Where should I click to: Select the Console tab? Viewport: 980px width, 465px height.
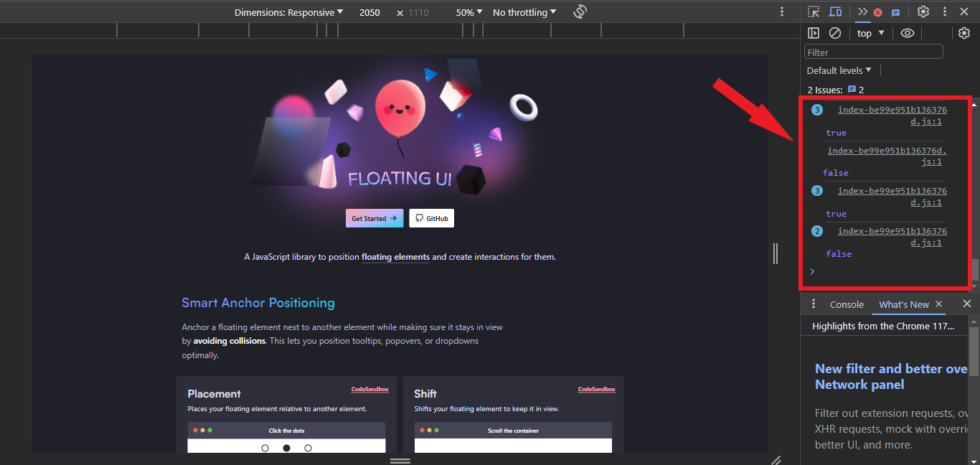tap(847, 304)
